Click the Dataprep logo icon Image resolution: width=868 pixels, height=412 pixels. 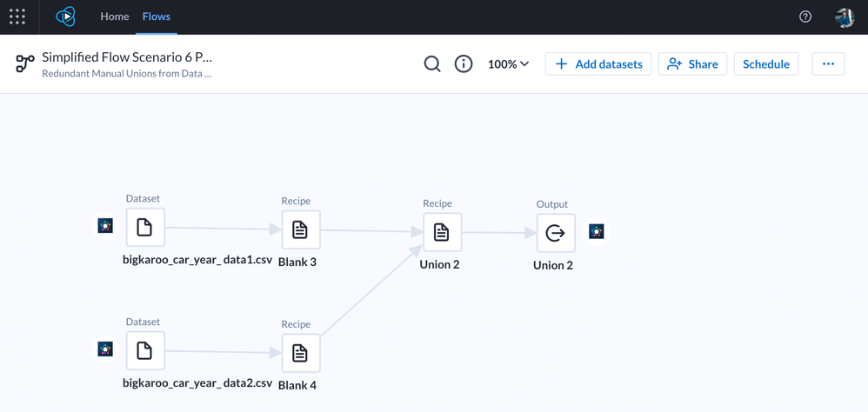click(65, 17)
